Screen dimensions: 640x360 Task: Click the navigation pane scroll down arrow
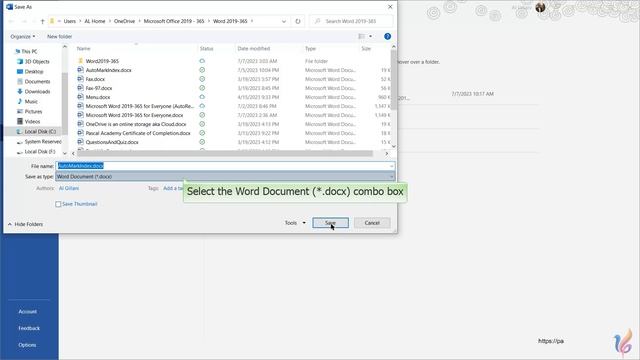click(x=64, y=153)
